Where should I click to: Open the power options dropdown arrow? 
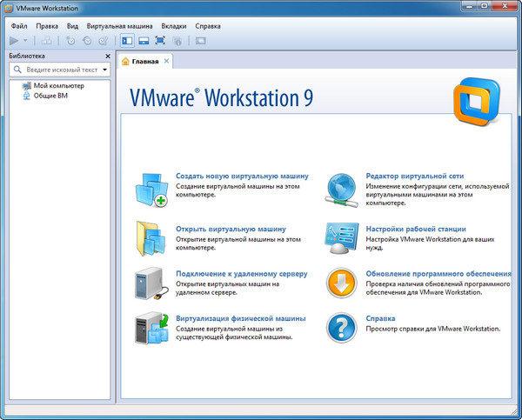[x=25, y=41]
